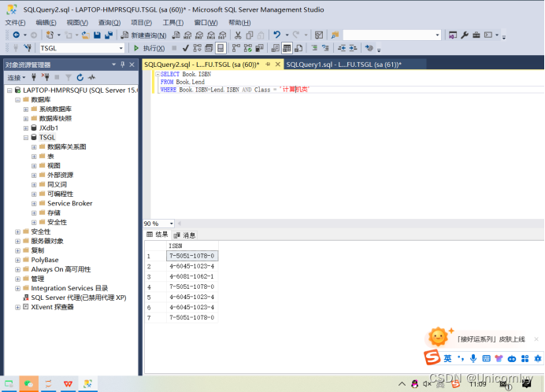Image resolution: width=545 pixels, height=392 pixels.
Task: Click the Find in Files icon
Action: (x=335, y=35)
